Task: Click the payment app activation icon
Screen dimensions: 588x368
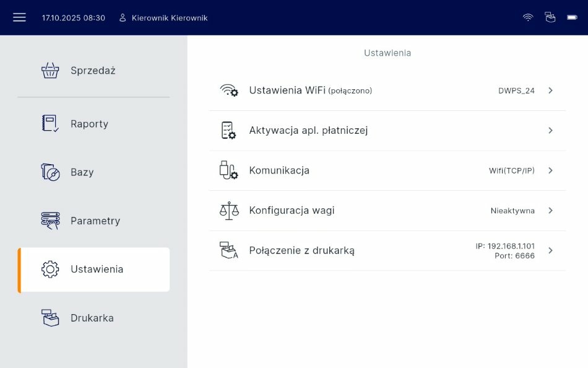Action: tap(229, 131)
